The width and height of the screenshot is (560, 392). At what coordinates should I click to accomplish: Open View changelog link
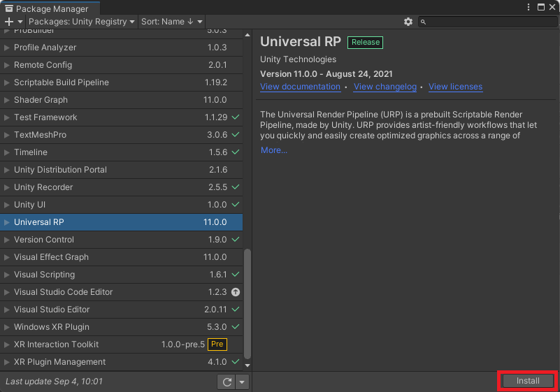385,87
